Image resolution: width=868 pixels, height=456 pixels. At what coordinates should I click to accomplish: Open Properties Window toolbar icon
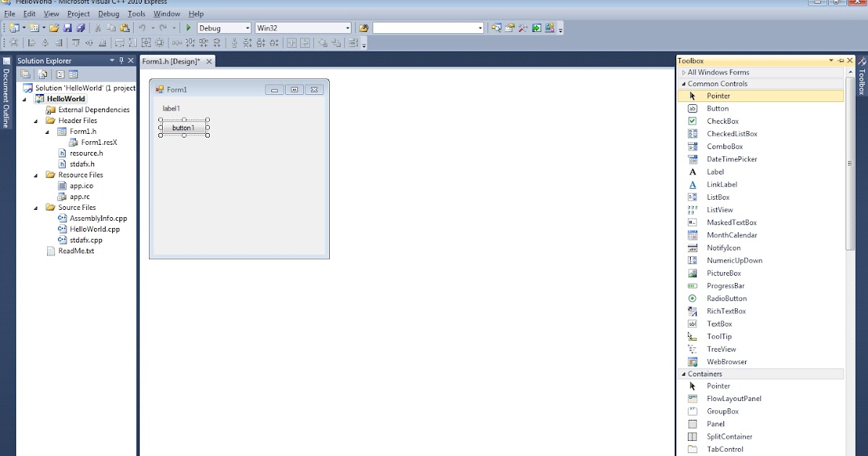coord(509,28)
